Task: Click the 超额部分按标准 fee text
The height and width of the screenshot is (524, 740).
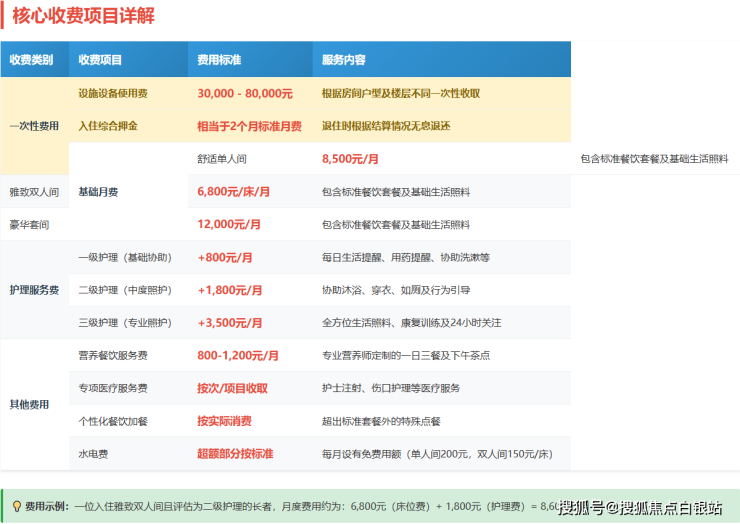Action: 235,453
